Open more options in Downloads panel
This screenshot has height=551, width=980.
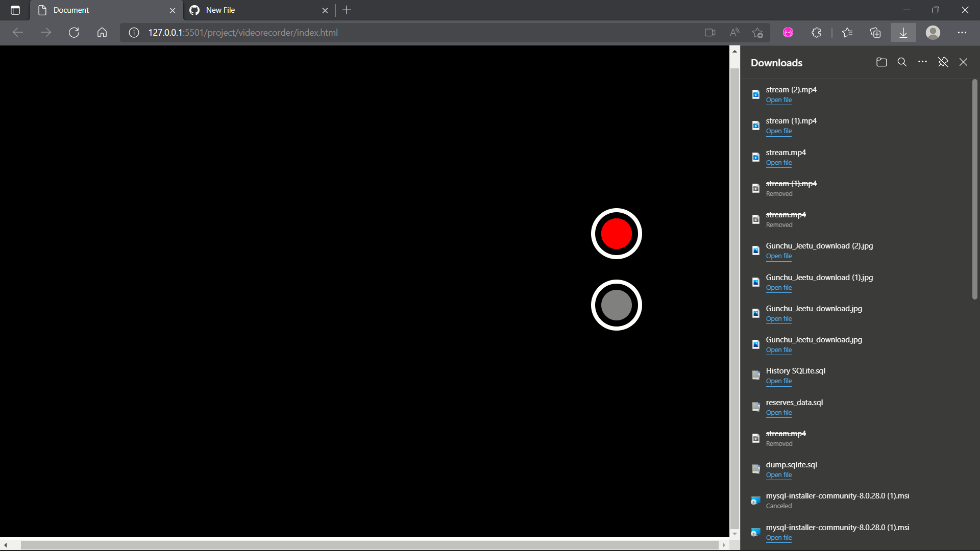tap(922, 62)
